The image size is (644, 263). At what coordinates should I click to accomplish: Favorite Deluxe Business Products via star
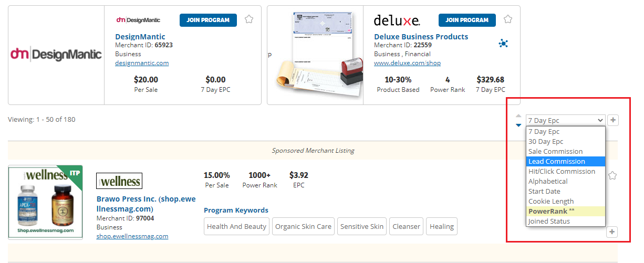(508, 19)
